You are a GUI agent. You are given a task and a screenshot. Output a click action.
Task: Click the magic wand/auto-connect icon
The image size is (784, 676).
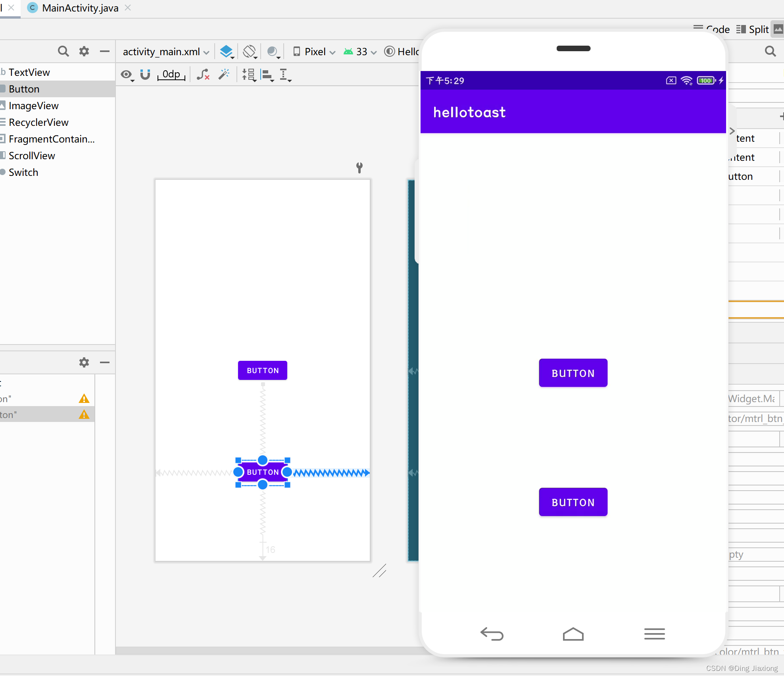pos(224,74)
